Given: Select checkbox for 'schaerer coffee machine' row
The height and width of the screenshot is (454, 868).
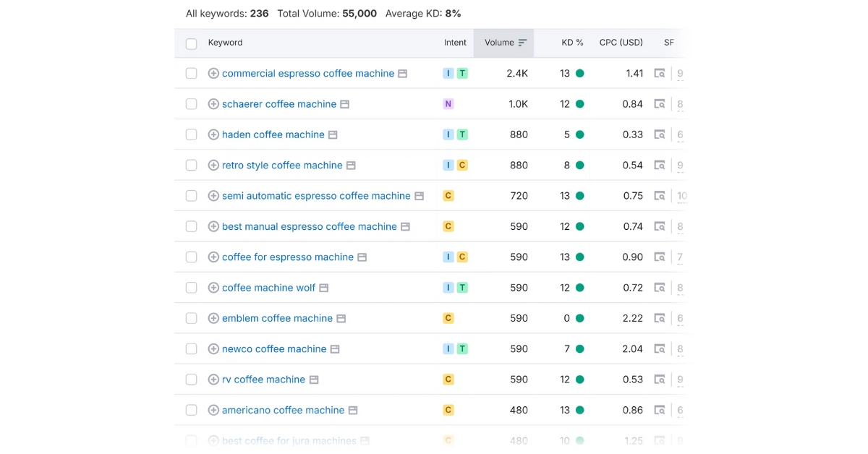Looking at the screenshot, I should 192,104.
